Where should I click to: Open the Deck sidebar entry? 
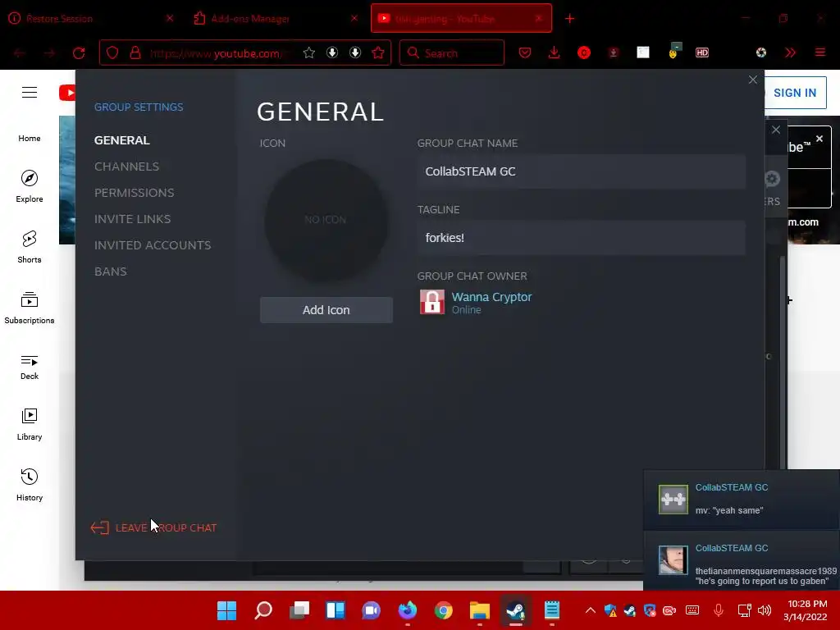pyautogui.click(x=30, y=367)
